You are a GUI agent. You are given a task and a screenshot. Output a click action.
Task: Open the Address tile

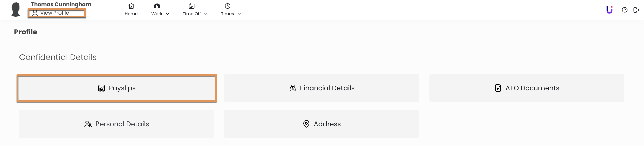(322, 124)
